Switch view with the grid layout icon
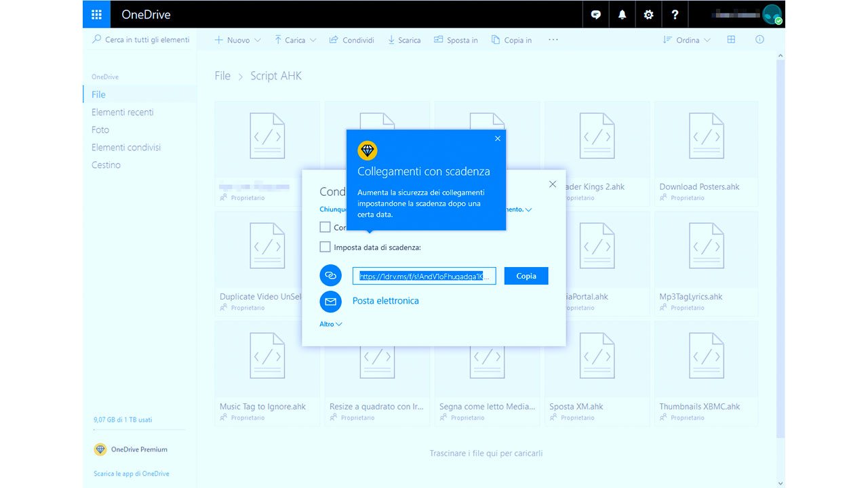 coord(731,40)
